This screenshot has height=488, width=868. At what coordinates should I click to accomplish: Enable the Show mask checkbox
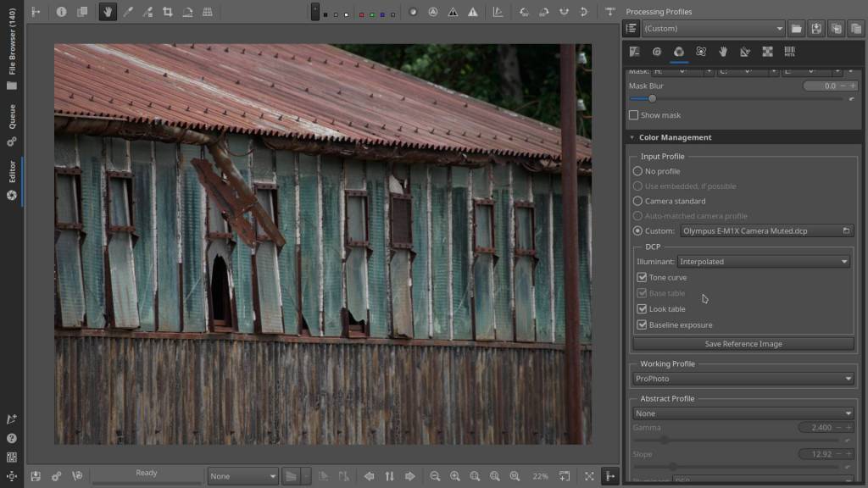click(x=634, y=115)
